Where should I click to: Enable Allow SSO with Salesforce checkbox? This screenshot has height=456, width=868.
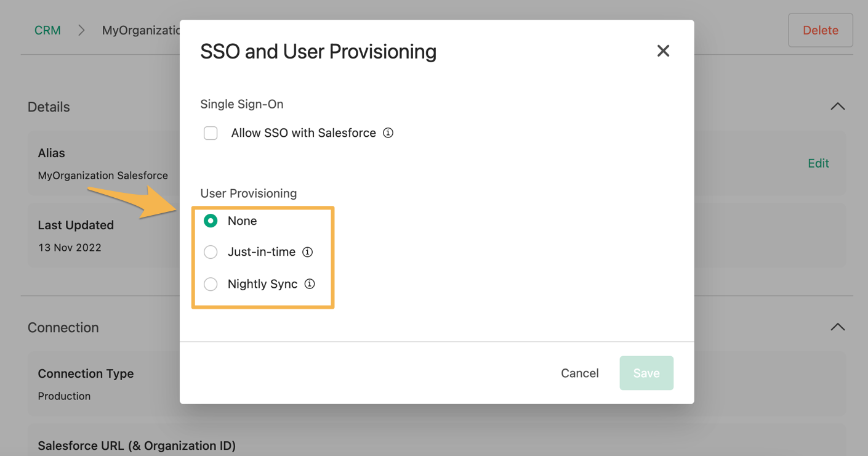(x=211, y=133)
